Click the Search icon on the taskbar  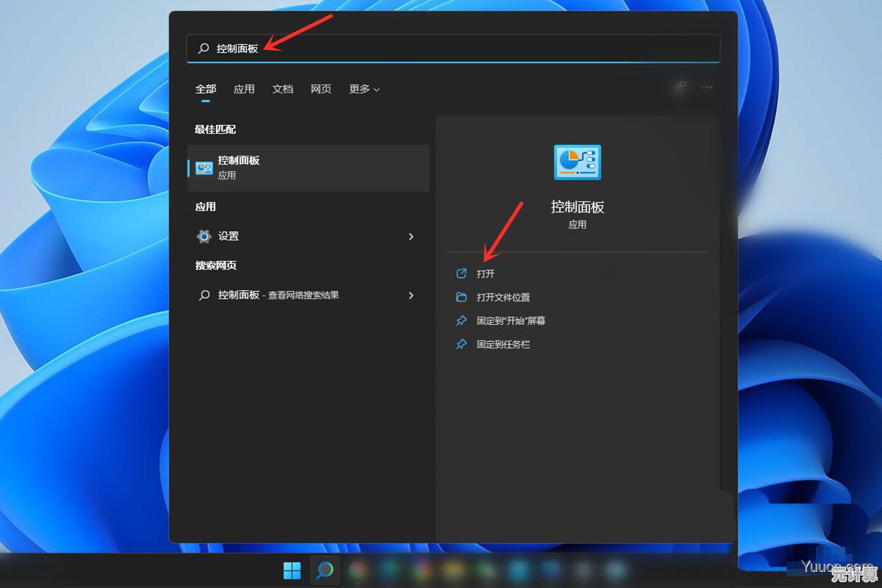click(x=324, y=570)
